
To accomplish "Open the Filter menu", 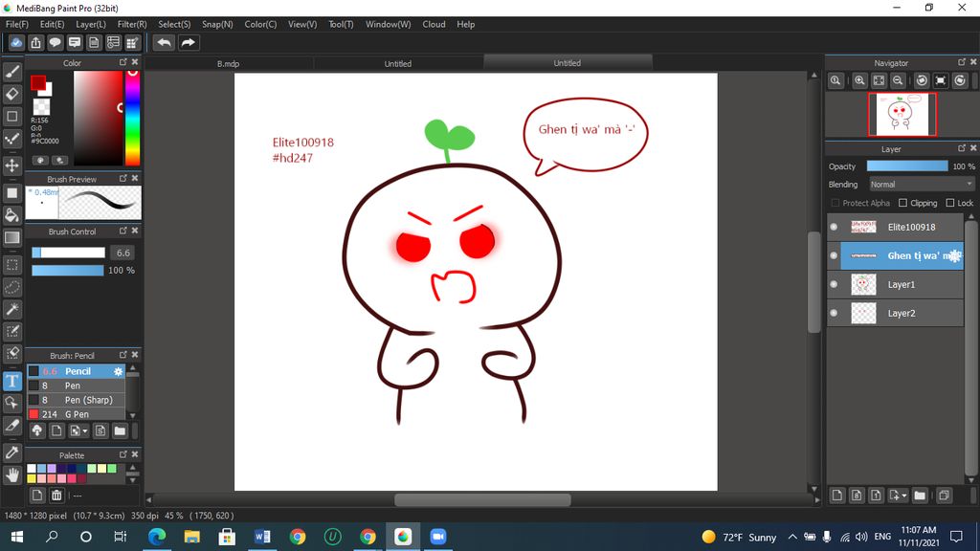I will [x=132, y=24].
